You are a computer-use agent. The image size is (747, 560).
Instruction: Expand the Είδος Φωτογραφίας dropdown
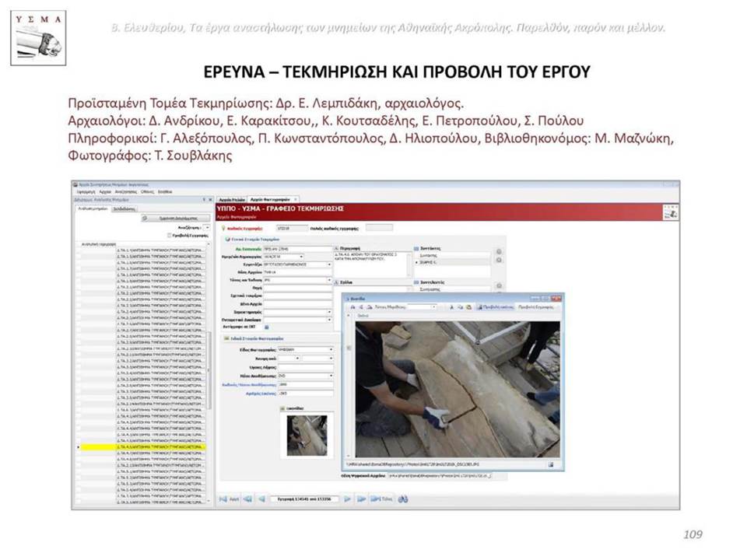tap(331, 349)
